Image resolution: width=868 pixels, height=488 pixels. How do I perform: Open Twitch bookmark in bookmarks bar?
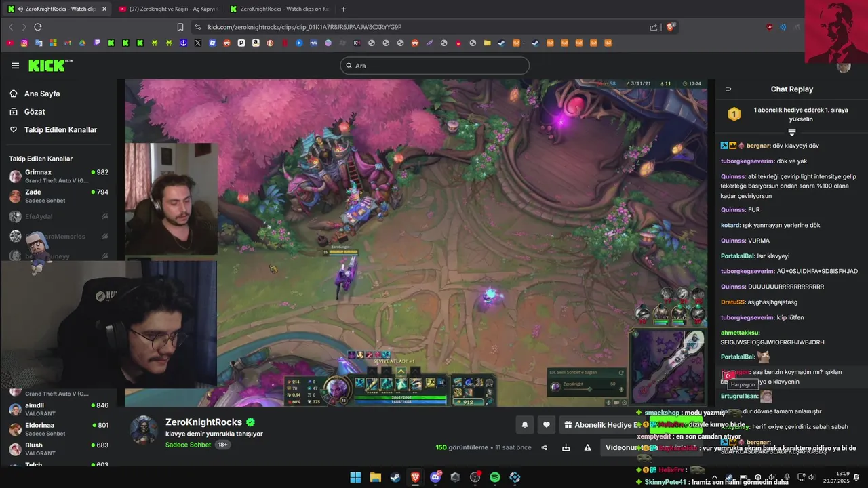click(x=97, y=43)
